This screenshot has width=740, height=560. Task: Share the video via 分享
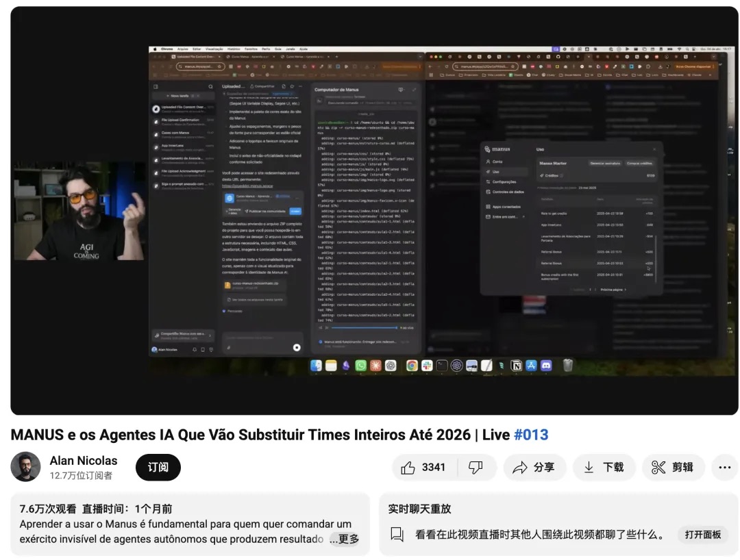tap(534, 467)
